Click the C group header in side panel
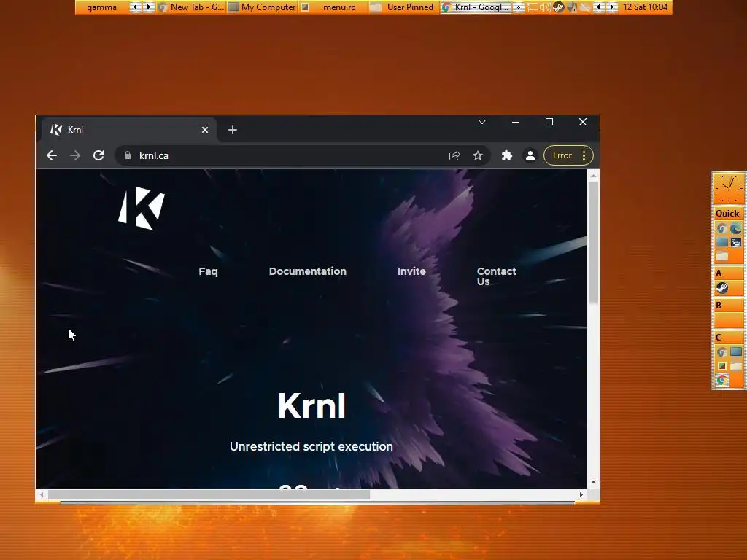Viewport: 747px width, 560px height. pos(728,337)
